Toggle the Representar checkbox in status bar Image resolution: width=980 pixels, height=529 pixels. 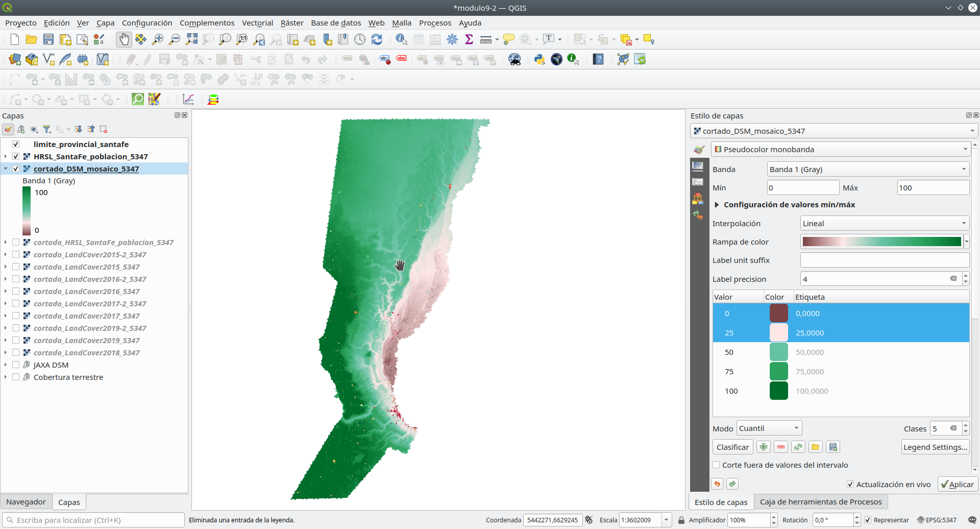[x=867, y=520]
